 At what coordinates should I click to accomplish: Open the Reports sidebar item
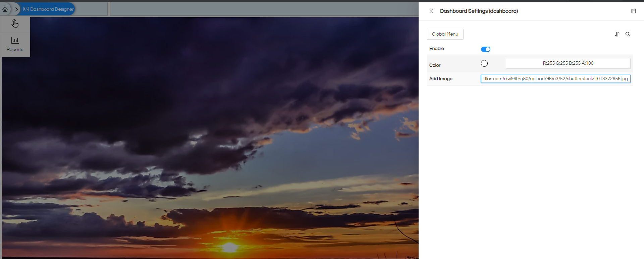(15, 44)
